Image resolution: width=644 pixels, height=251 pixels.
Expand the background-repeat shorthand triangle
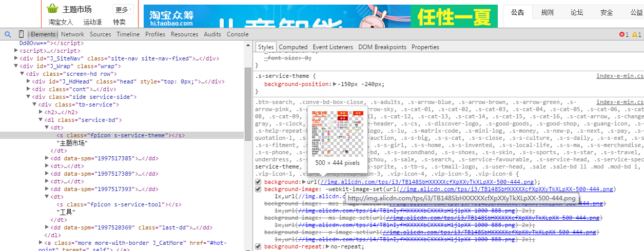click(328, 246)
